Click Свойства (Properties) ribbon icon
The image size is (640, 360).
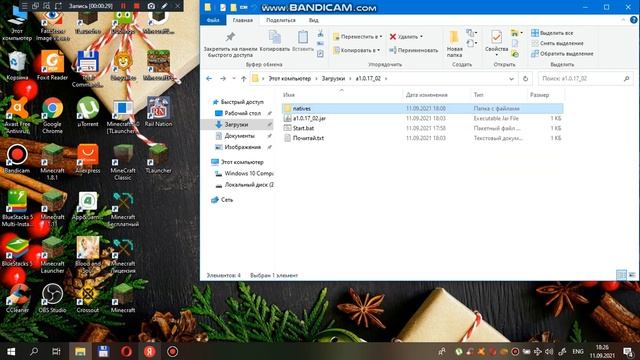pyautogui.click(x=496, y=41)
